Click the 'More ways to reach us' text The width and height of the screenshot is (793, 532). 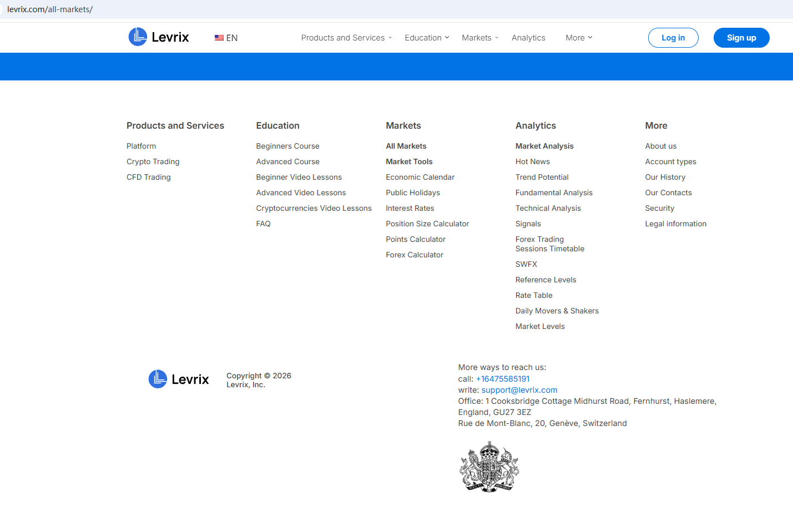[502, 367]
